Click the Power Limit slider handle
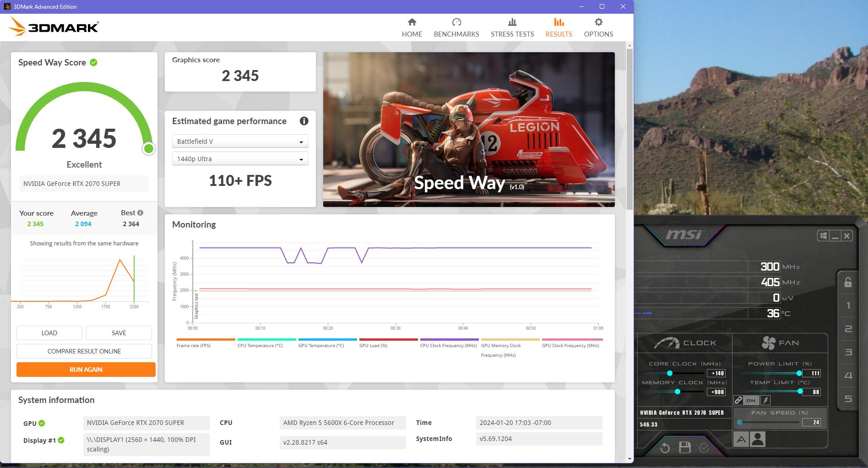This screenshot has width=868, height=468. point(799,373)
